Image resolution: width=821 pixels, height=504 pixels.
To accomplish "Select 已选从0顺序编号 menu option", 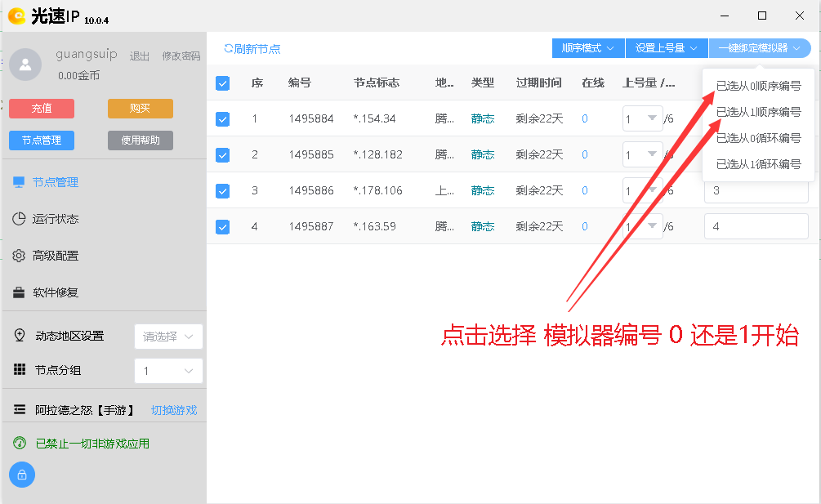I will point(758,86).
